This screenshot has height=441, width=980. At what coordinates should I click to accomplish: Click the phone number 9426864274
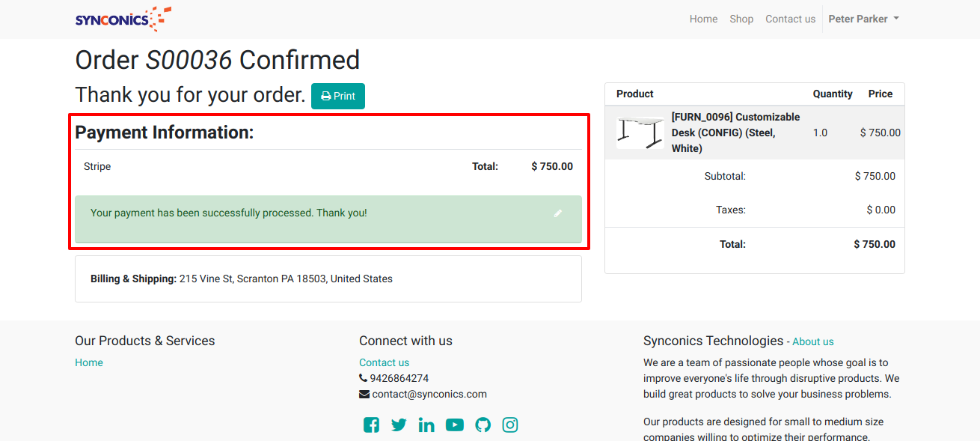click(x=399, y=378)
